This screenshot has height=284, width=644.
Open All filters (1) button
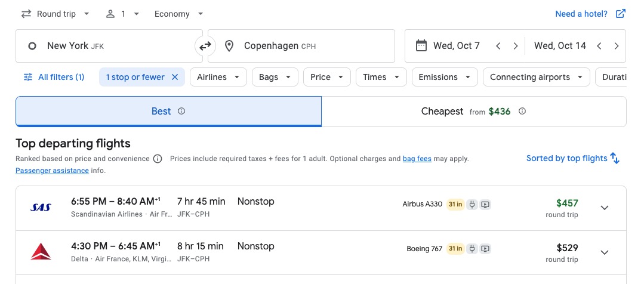pyautogui.click(x=54, y=77)
